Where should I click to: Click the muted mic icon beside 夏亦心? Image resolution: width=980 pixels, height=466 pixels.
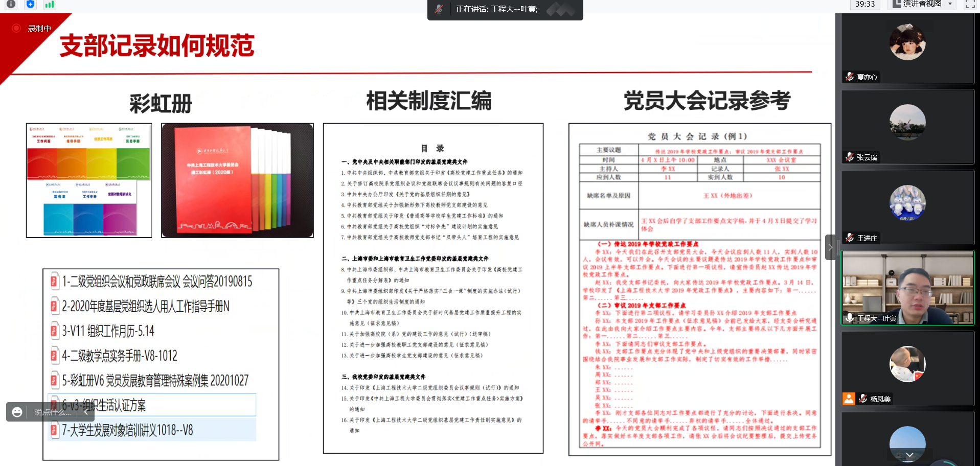click(850, 77)
